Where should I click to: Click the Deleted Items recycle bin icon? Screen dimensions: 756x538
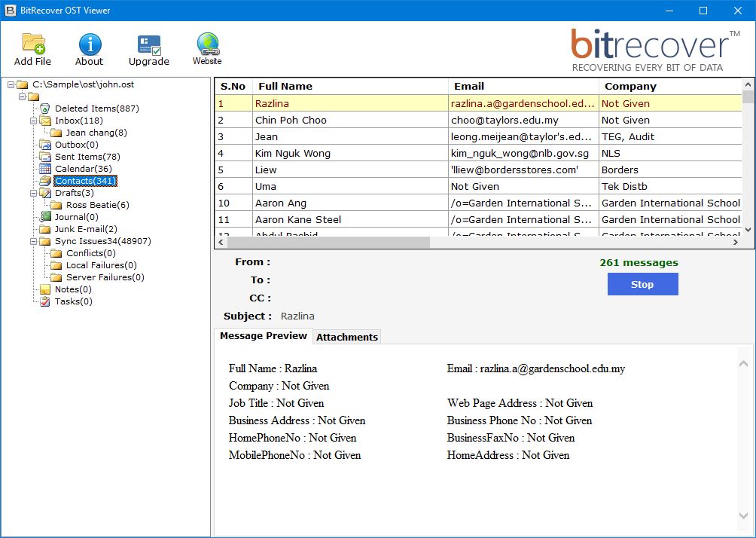pos(45,108)
